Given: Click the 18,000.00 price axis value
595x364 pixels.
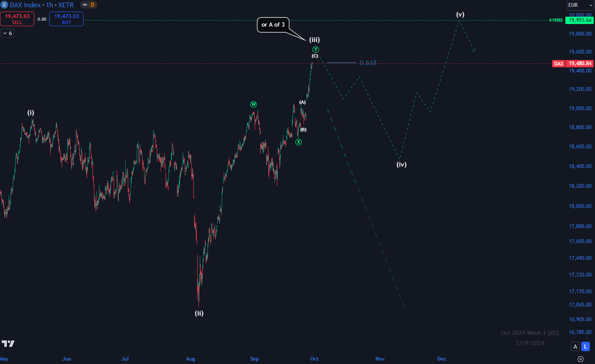Looking at the screenshot, I should (x=580, y=206).
